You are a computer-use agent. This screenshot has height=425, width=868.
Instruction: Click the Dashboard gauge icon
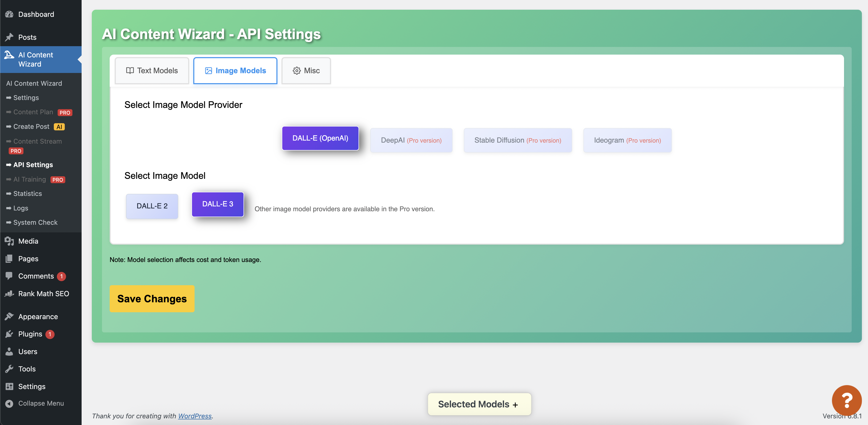(x=9, y=14)
